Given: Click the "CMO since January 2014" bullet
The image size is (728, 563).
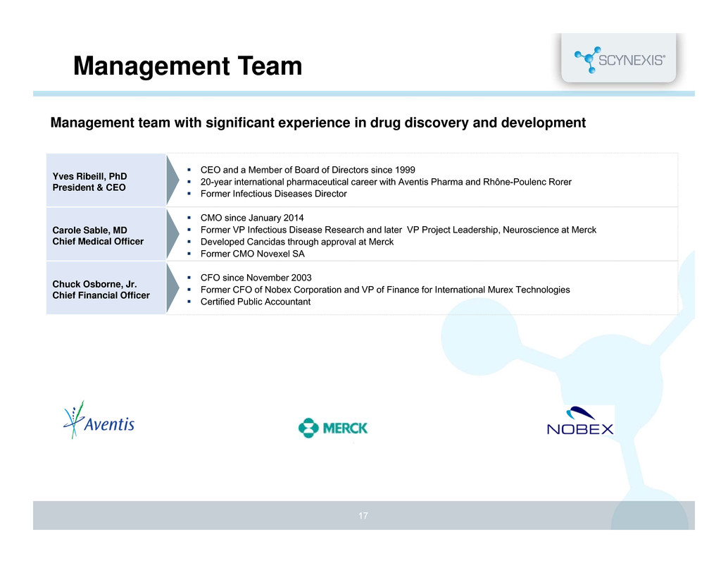Looking at the screenshot, I should [x=252, y=218].
